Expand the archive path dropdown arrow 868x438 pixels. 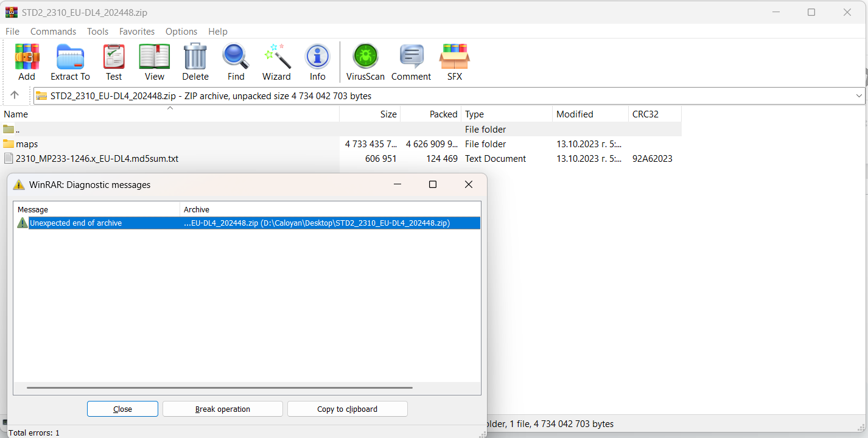point(859,96)
